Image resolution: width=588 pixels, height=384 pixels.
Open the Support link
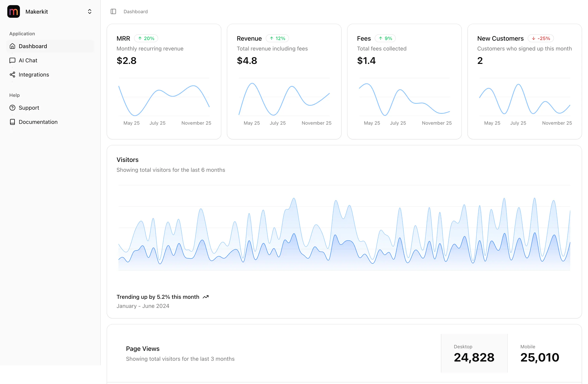point(29,108)
